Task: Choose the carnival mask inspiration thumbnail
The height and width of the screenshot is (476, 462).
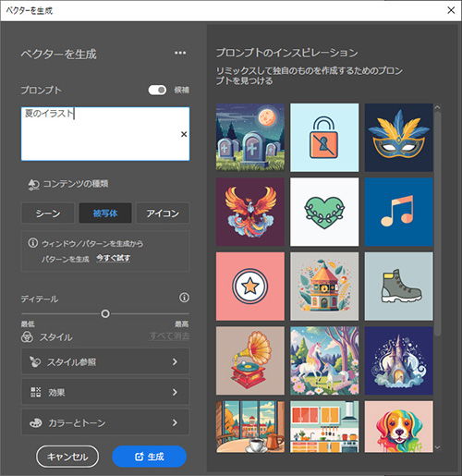Action: pos(398,138)
